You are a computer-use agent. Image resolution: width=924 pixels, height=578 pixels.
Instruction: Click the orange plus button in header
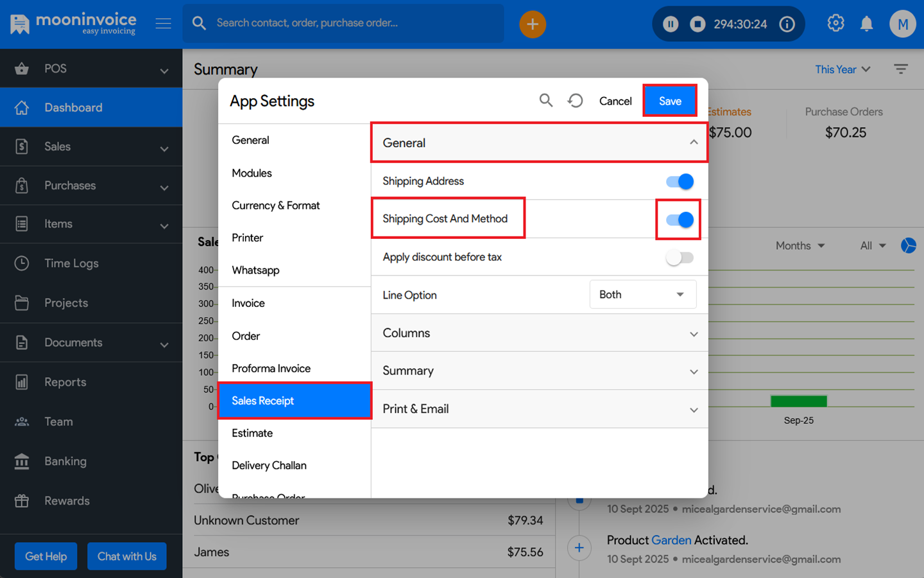[533, 24]
